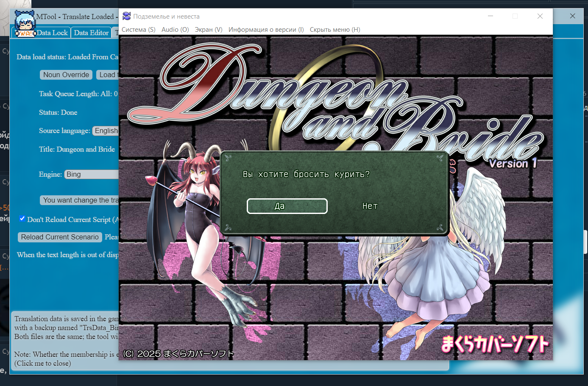Image resolution: width=588 pixels, height=386 pixels.
Task: Maximize the game window
Action: tap(515, 16)
